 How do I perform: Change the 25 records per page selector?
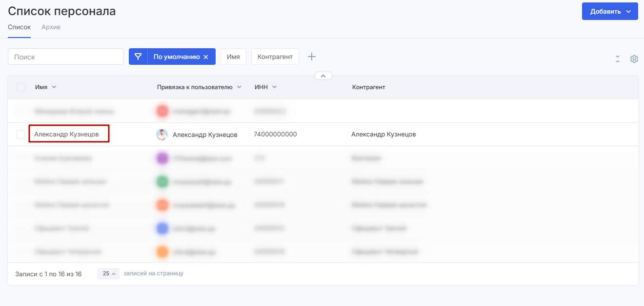pyautogui.click(x=108, y=274)
